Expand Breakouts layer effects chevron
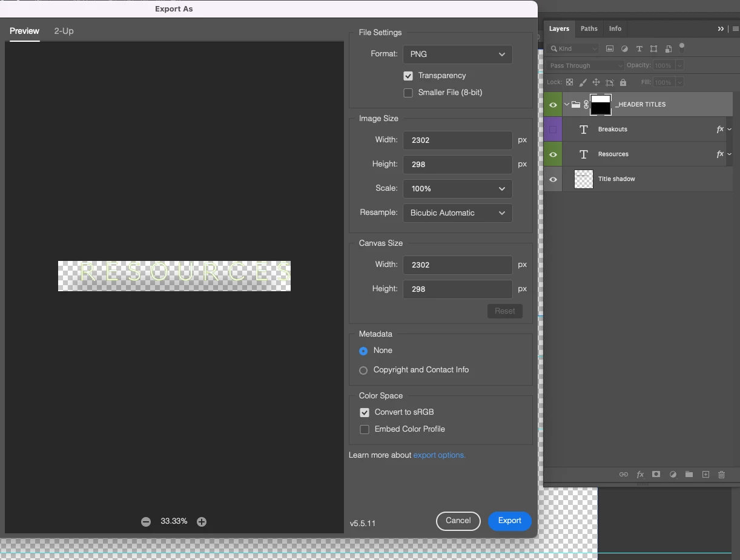Screen dimensions: 740x560 click(x=729, y=130)
